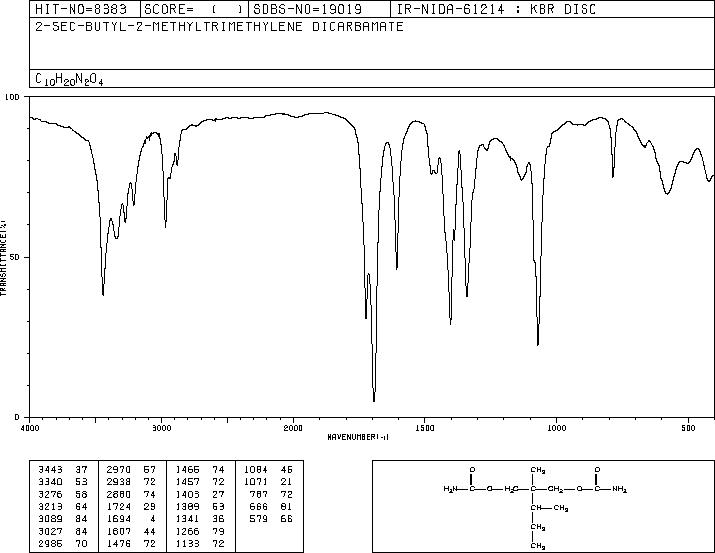The width and height of the screenshot is (715, 553).
Task: Click the 2-SEC-BUTYL-2-METHYLTRIMETHYLENE DICARBAMATE compound name
Action: click(219, 26)
